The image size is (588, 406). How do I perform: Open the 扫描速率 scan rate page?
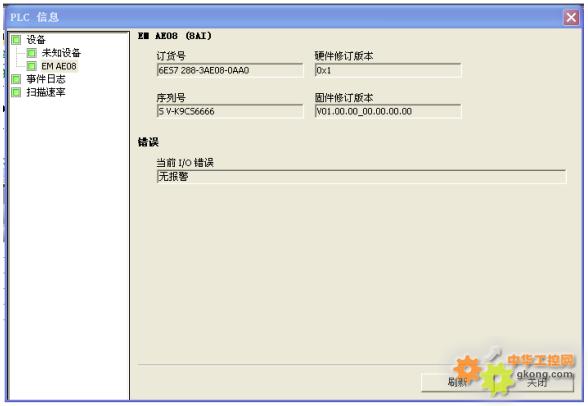pyautogui.click(x=46, y=92)
